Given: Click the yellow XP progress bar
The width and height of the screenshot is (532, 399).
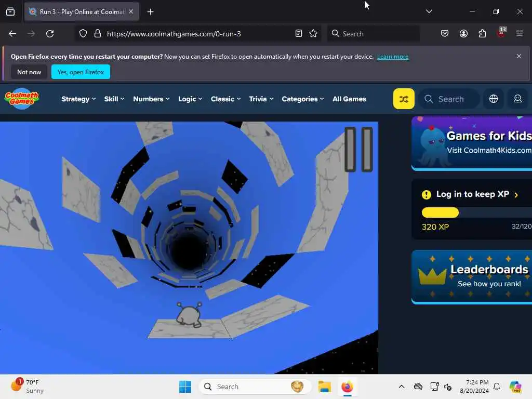Looking at the screenshot, I should pos(440,212).
